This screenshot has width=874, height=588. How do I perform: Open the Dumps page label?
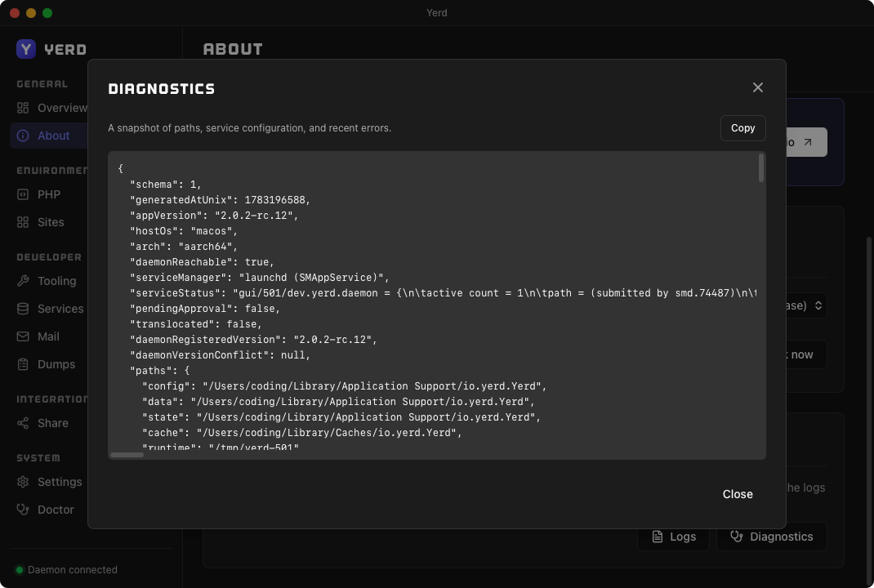click(56, 364)
